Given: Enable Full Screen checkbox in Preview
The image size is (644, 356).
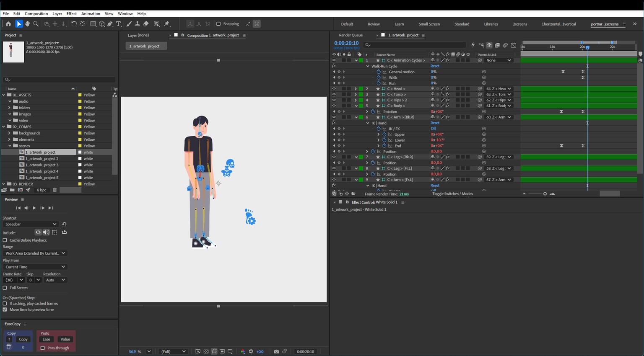Looking at the screenshot, I should (5, 288).
